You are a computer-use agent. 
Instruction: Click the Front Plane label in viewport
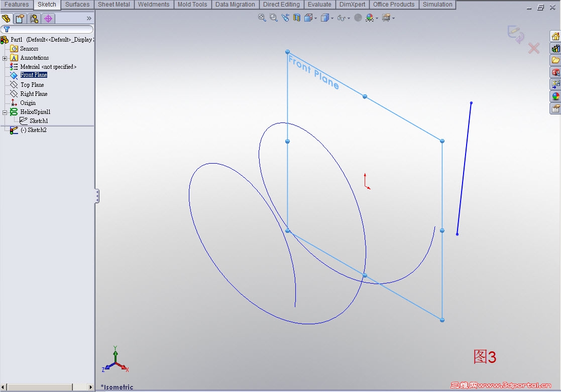[x=313, y=73]
